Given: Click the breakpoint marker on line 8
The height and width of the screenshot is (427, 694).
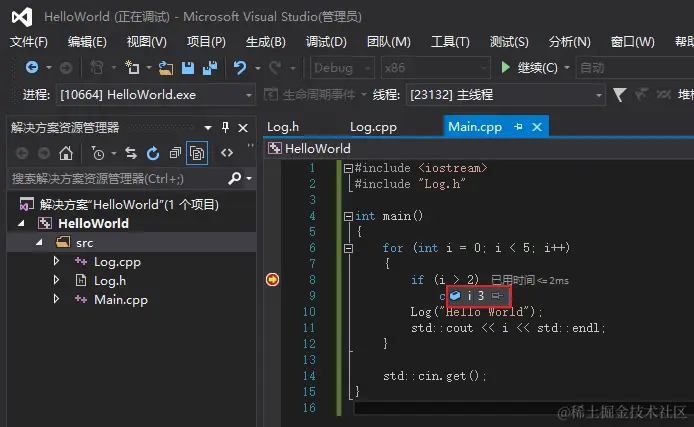Looking at the screenshot, I should [272, 280].
